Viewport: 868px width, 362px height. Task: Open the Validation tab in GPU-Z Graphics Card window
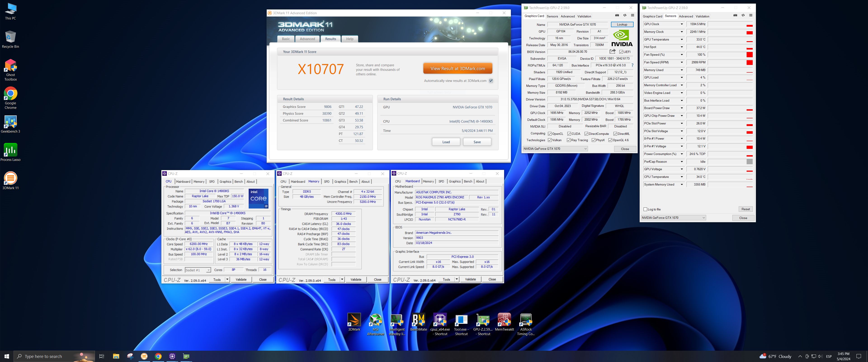(x=584, y=16)
